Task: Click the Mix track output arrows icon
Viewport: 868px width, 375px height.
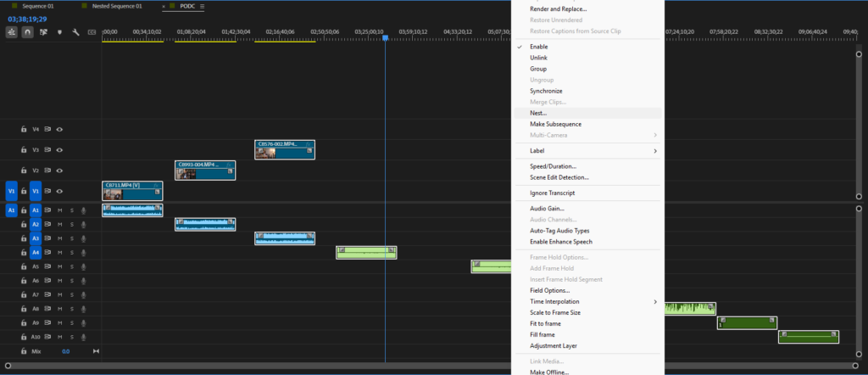Action: pyautogui.click(x=96, y=351)
